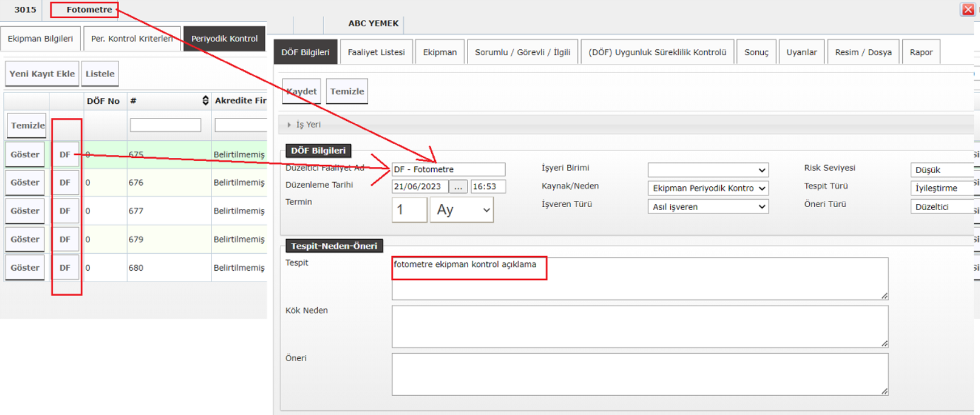Close the DÖF window with red X

point(968,10)
